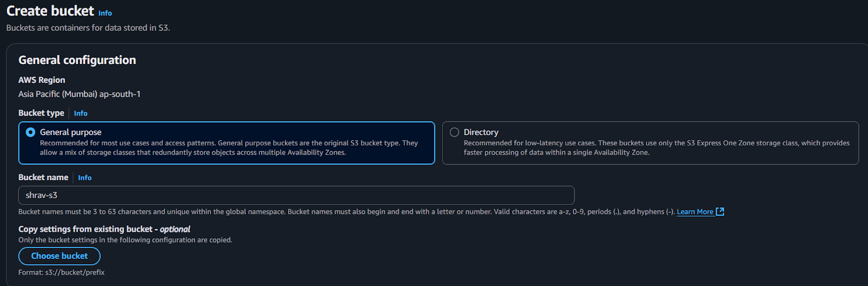
Task: Click the AWS Region label
Action: click(42, 80)
